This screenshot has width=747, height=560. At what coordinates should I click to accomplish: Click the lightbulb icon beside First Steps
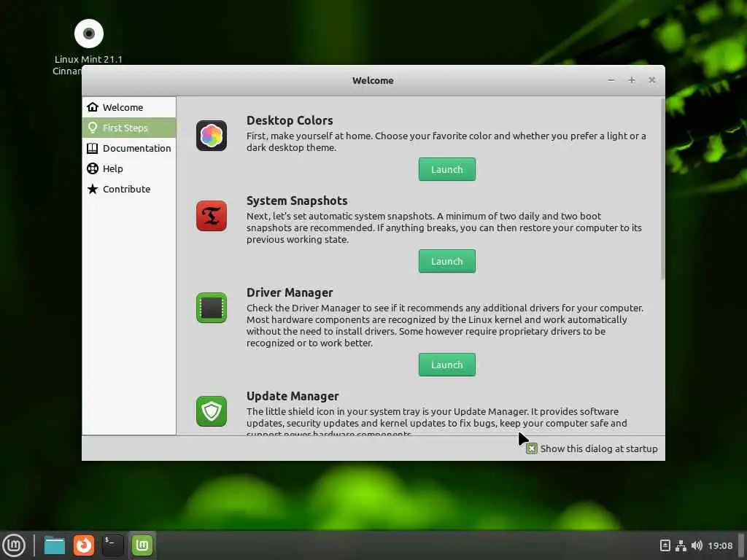pos(93,128)
